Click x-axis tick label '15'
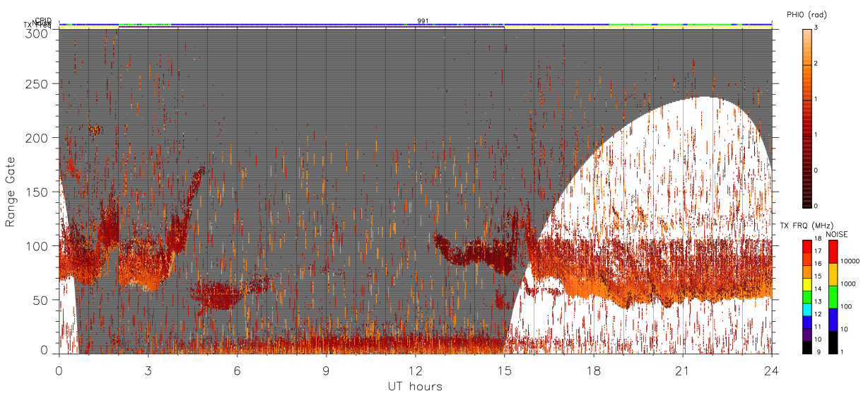Screen dimensions: 868x401 504,371
